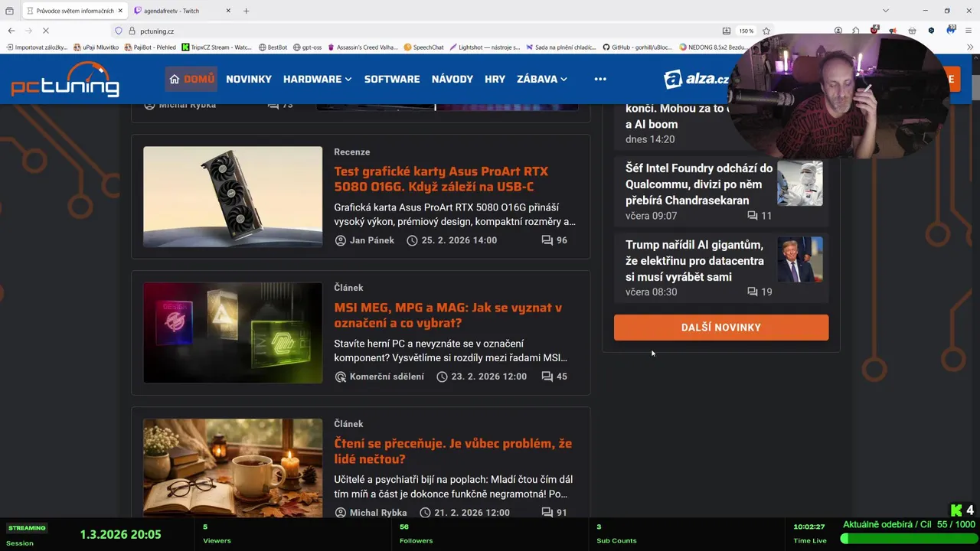Open the uPaji Mluvítko bookmark
The height and width of the screenshot is (551, 980).
pyautogui.click(x=96, y=47)
